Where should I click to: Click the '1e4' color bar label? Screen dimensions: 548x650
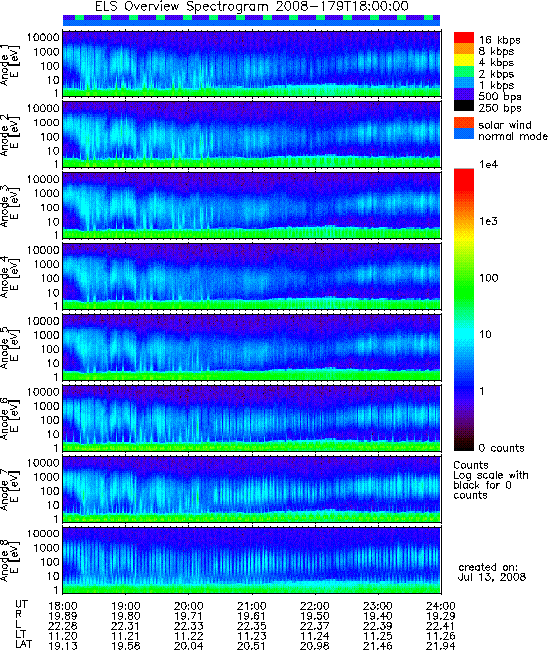(x=488, y=165)
